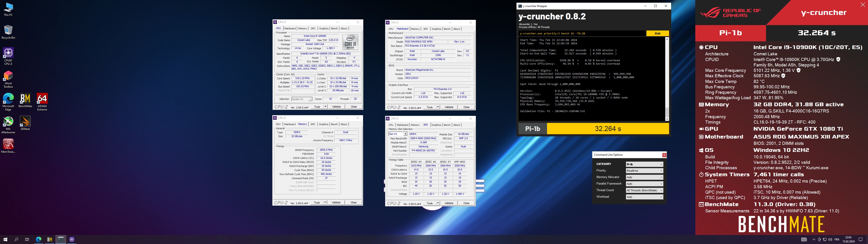Select the y-cruncher console taskbar icon
This screenshot has width=868, height=244.
[x=61, y=239]
